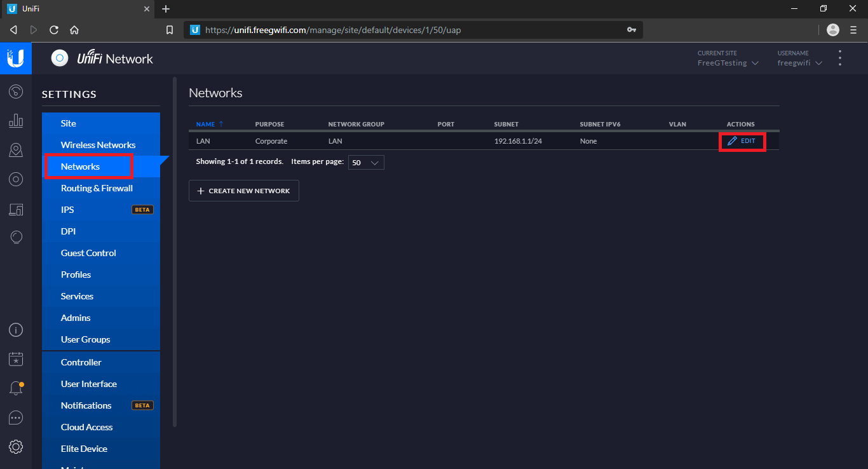Screen dimensions: 868x469
Task: Open DPI settings
Action: click(x=101, y=231)
